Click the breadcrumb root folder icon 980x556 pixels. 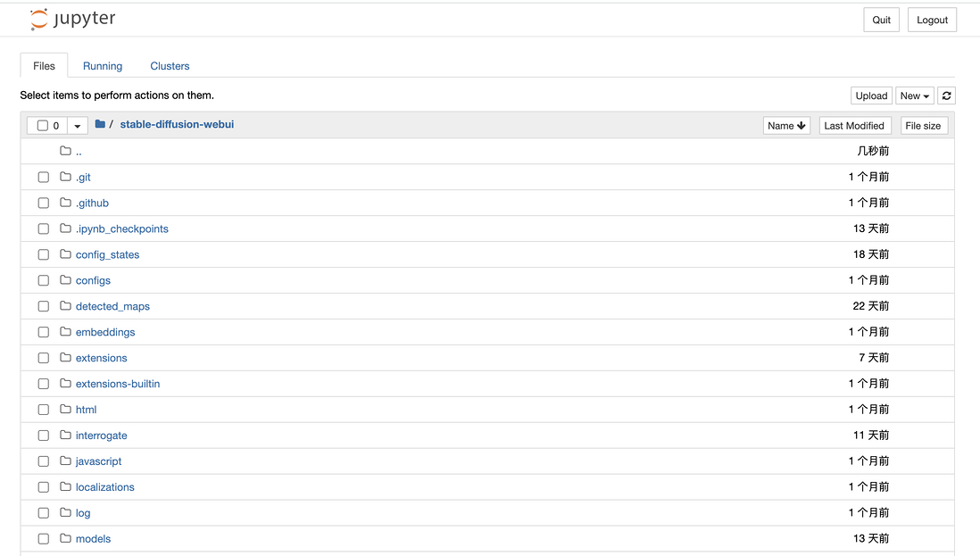100,125
